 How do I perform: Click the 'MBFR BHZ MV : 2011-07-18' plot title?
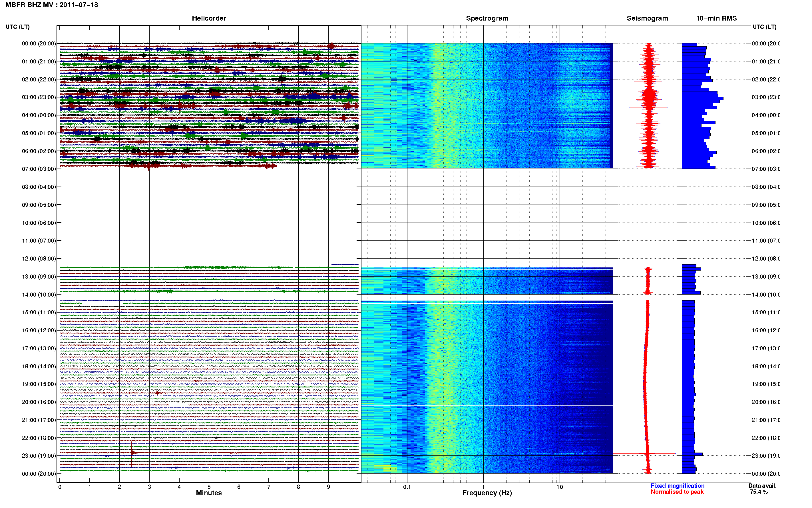coord(52,5)
